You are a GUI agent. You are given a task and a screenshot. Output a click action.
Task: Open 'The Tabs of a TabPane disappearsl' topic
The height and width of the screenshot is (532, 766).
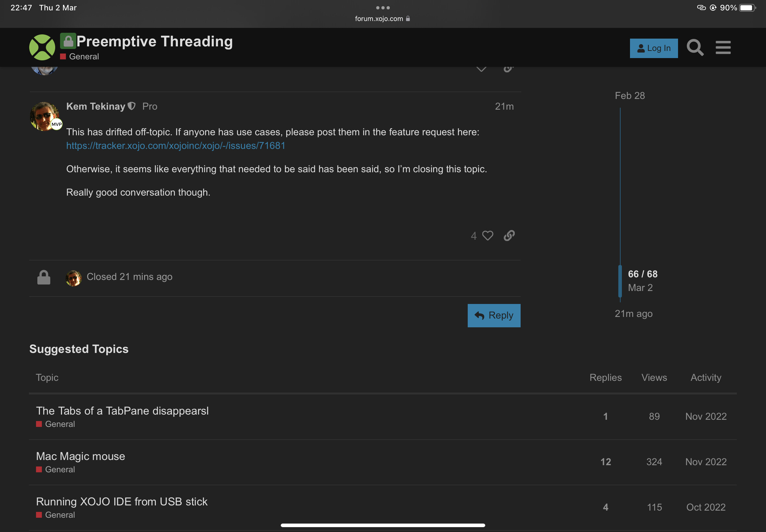(x=122, y=411)
